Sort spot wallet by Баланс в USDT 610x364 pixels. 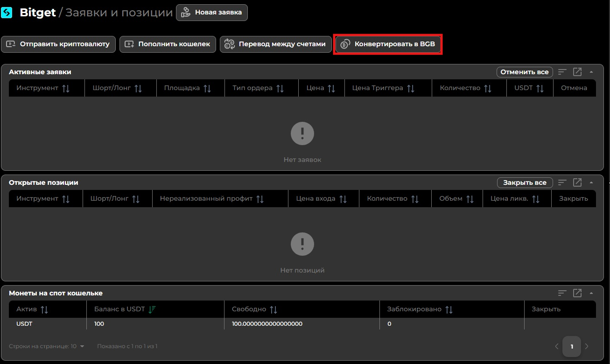pyautogui.click(x=152, y=309)
